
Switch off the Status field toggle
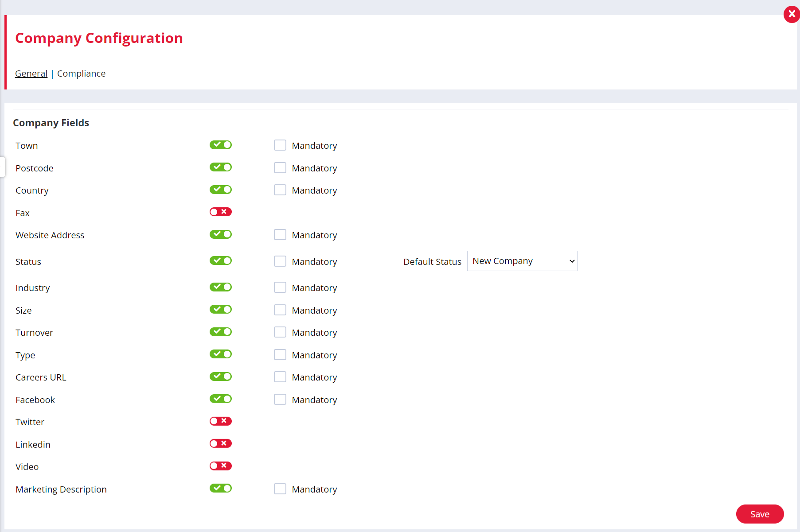coord(221,260)
